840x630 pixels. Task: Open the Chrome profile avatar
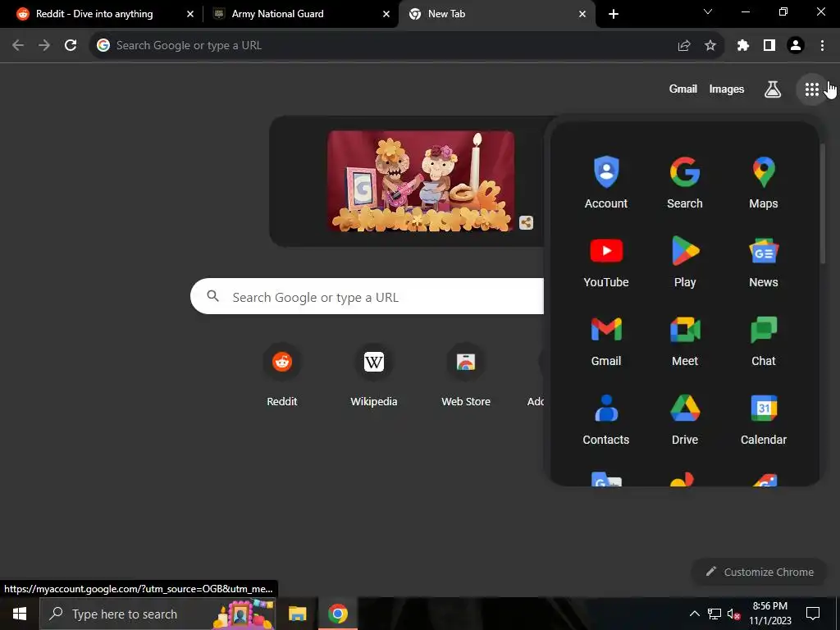[x=796, y=46]
